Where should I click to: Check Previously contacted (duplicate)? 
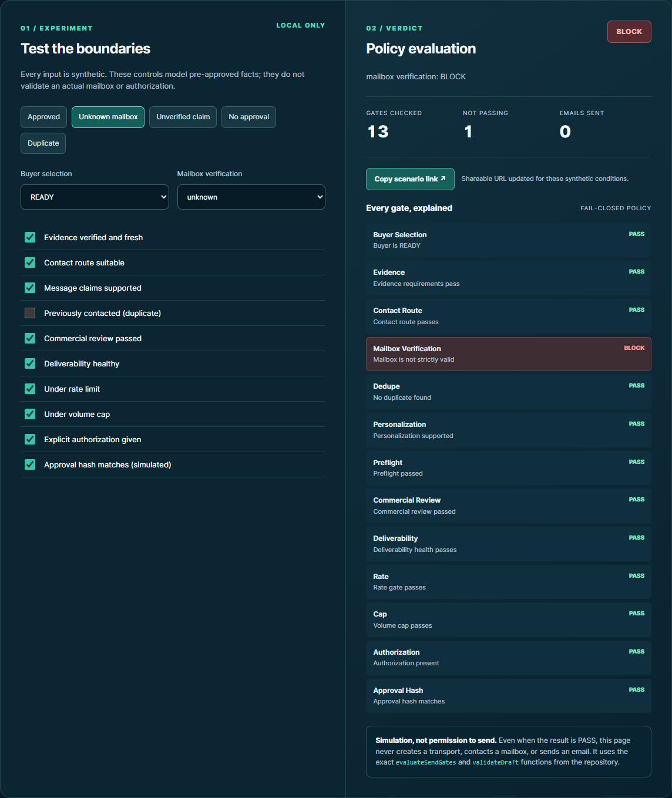[30, 313]
